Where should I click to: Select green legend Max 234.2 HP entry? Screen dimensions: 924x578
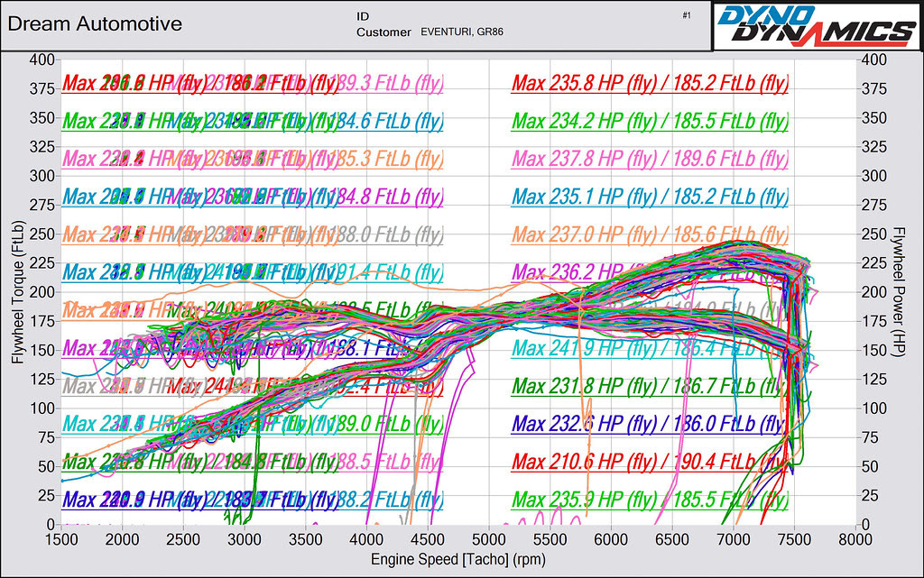point(650,121)
